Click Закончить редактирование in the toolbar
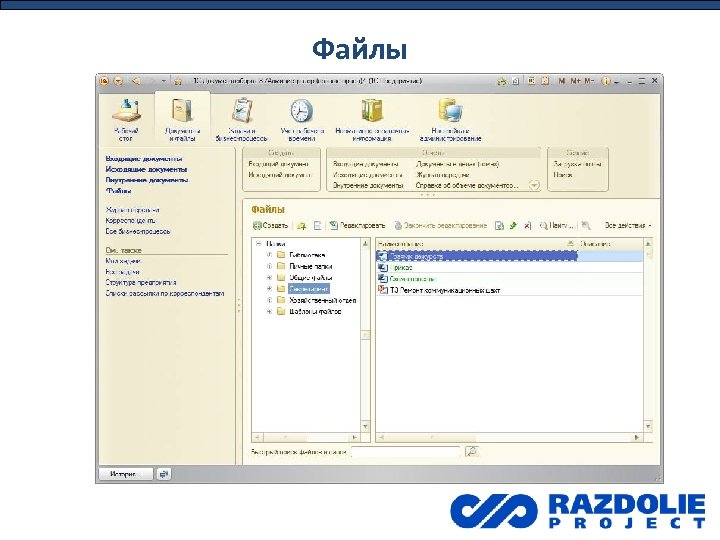This screenshot has height=540, width=720. click(x=440, y=225)
